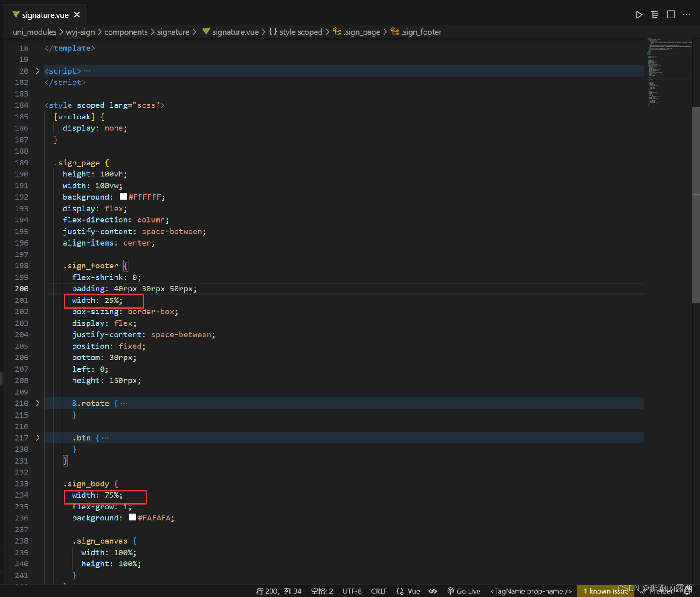Open the uni_modules breadcrumb

tap(35, 32)
